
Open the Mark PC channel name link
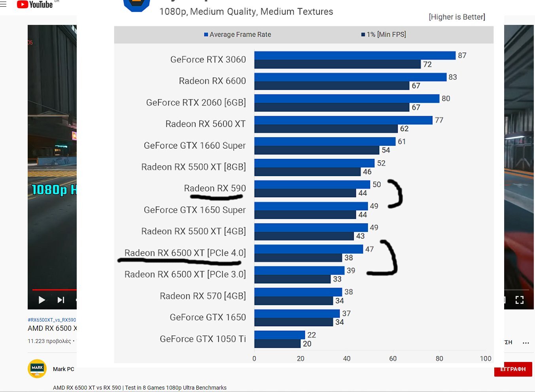point(64,369)
